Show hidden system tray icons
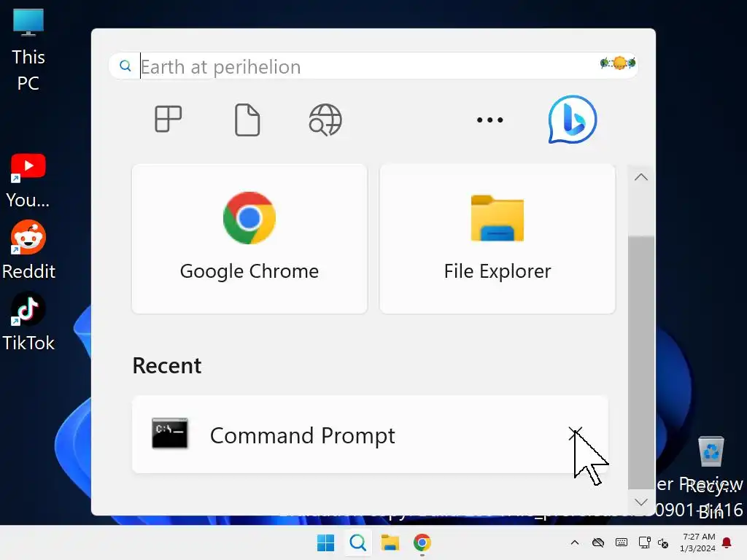The height and width of the screenshot is (560, 747). pos(575,542)
